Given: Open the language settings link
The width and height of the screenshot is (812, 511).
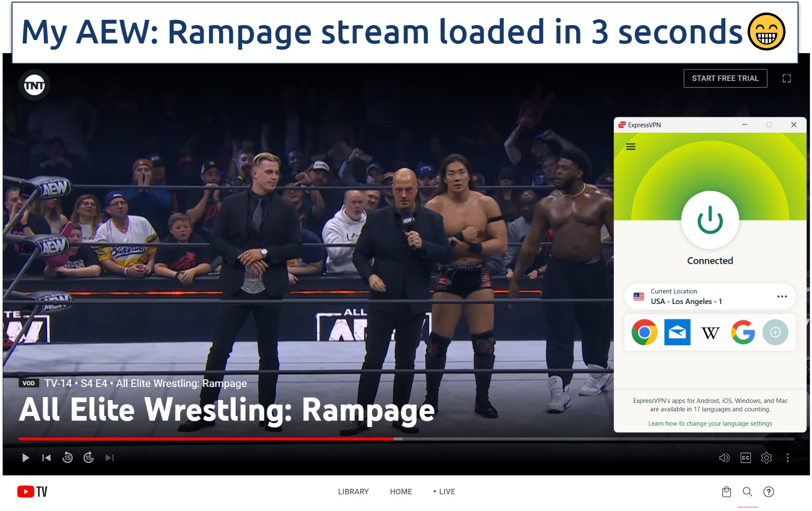Looking at the screenshot, I should [x=710, y=423].
